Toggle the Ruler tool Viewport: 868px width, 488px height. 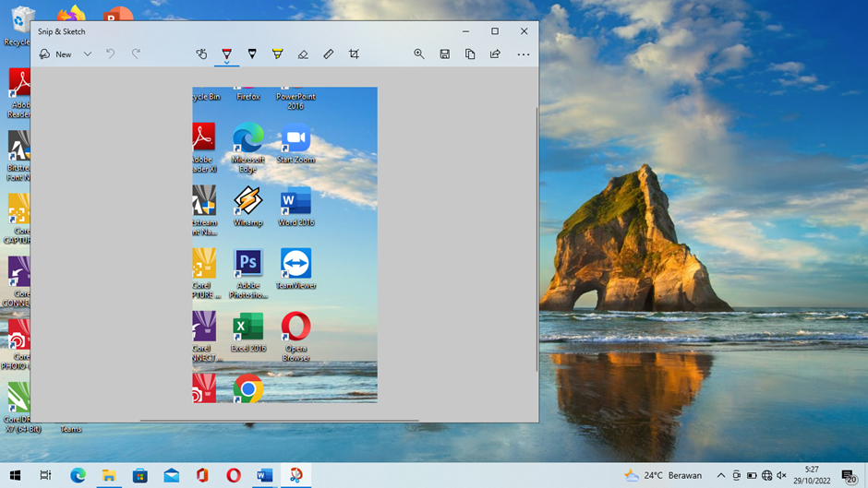(x=328, y=54)
